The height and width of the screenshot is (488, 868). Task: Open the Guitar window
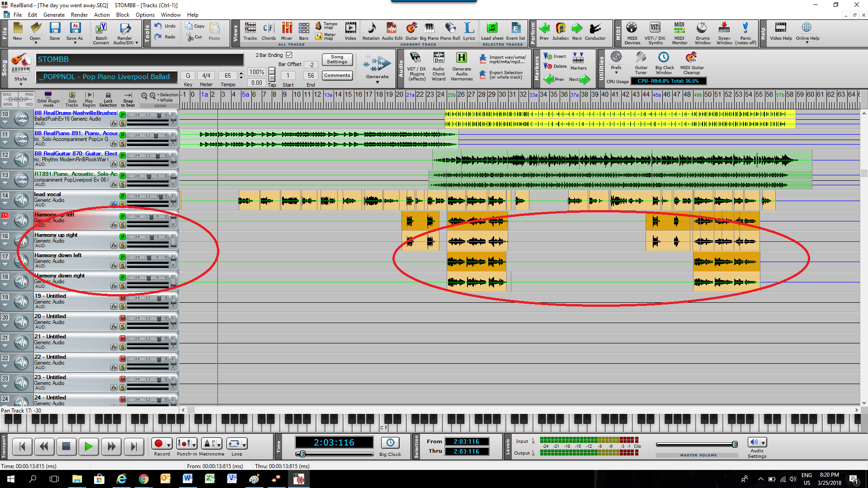point(411,32)
